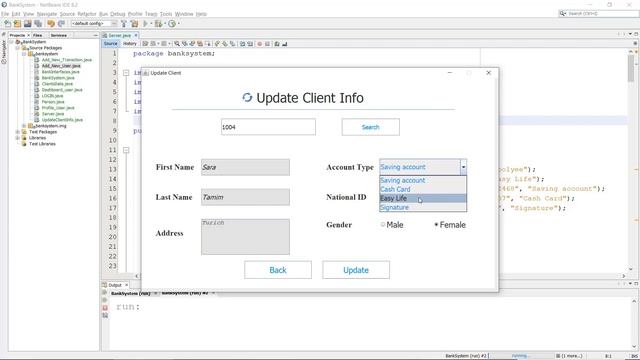The width and height of the screenshot is (640, 360).
Task: Click the Build Project hammer icon
Action: [124, 24]
